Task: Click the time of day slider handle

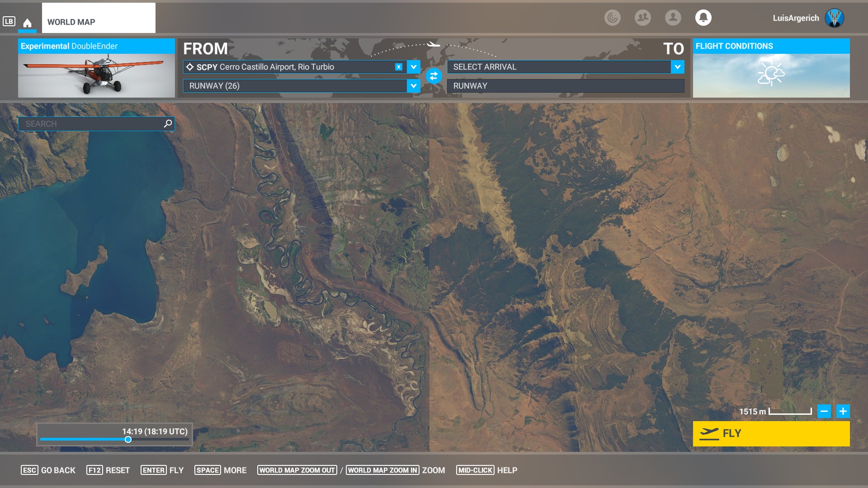Action: (128, 439)
